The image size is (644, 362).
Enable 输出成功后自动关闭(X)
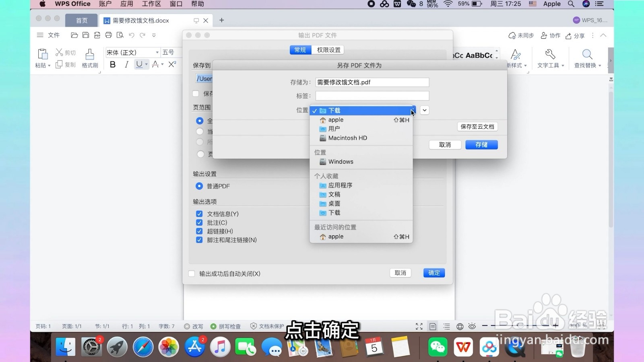191,273
